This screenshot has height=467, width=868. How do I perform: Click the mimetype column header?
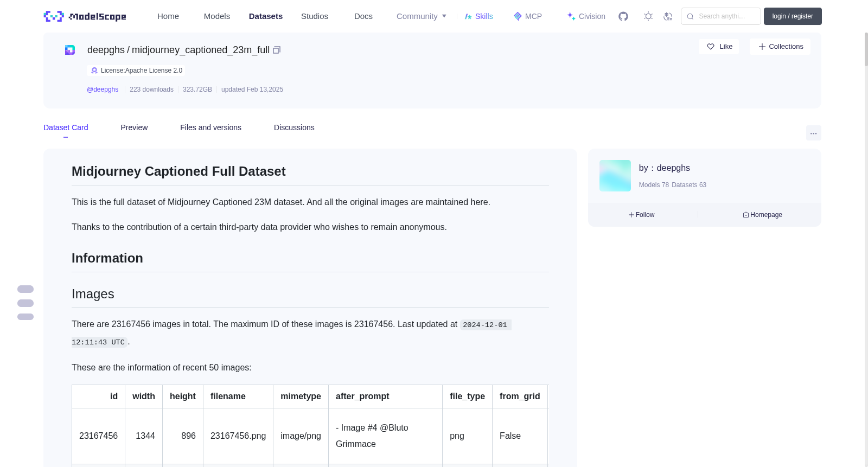point(301,396)
